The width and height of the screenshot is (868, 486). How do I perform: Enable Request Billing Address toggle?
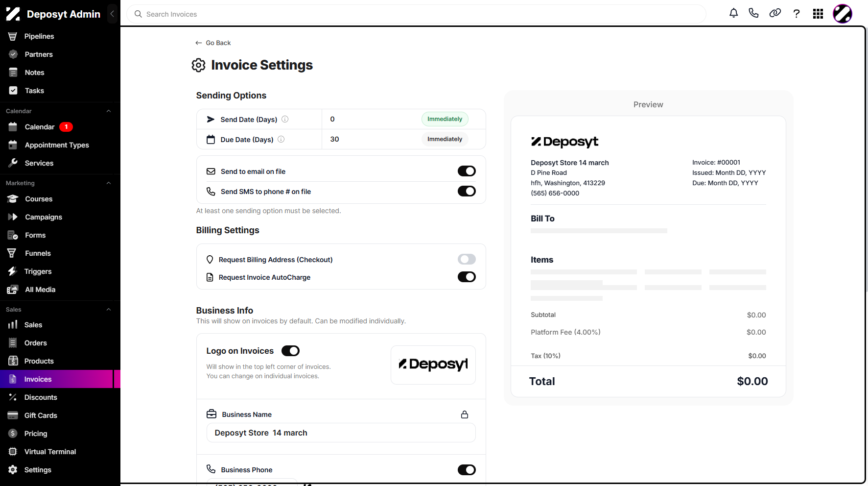pyautogui.click(x=467, y=259)
